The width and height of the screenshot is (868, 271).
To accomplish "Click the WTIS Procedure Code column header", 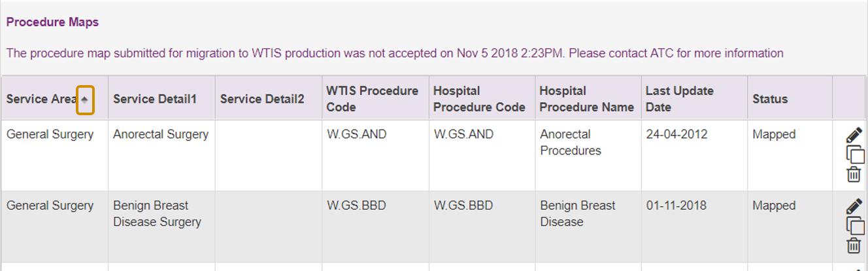I will (x=373, y=99).
